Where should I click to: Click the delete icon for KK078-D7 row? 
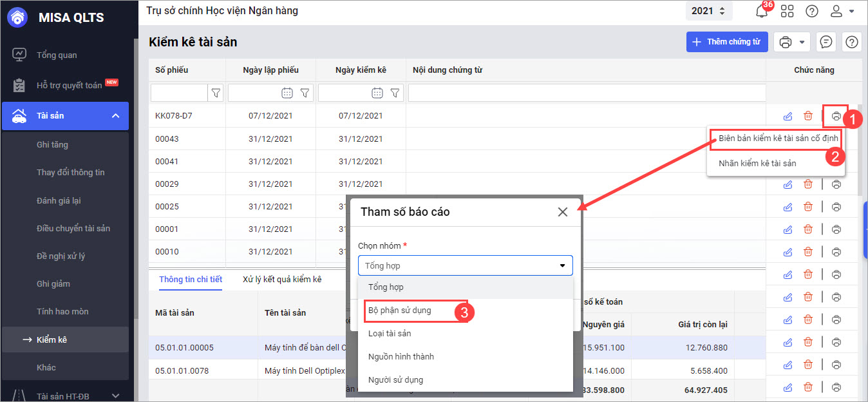click(807, 116)
